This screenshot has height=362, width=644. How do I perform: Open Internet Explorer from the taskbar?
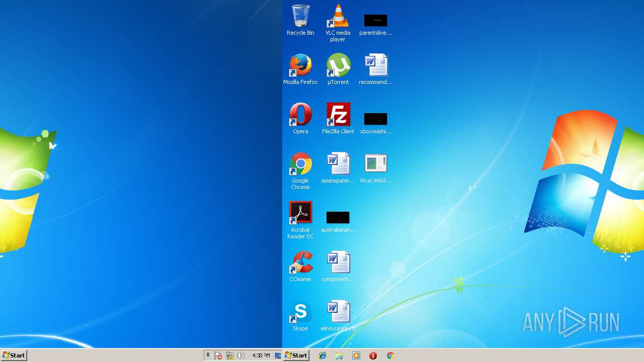click(323, 355)
